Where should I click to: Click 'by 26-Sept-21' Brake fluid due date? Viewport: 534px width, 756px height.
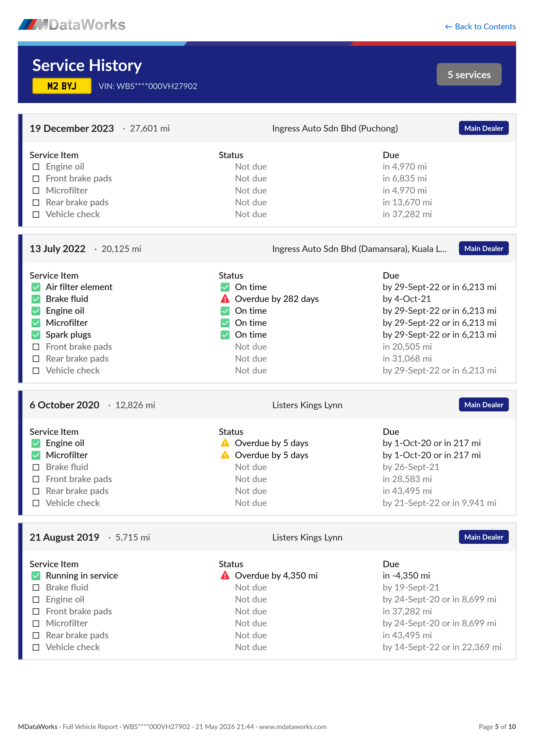[411, 467]
